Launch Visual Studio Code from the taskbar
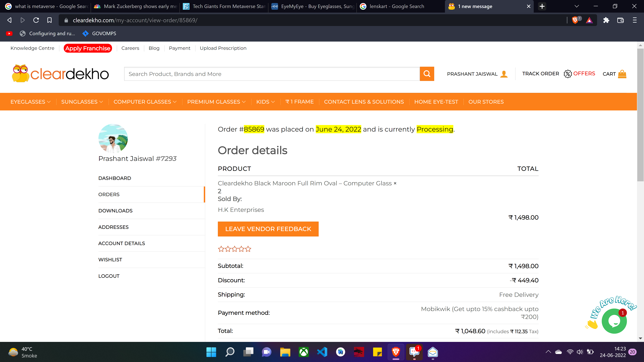 322,352
